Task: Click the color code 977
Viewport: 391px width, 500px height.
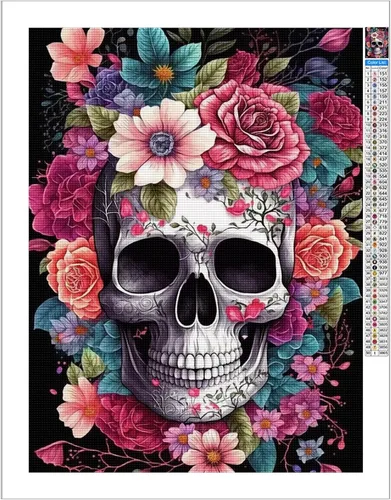Action: (x=383, y=273)
